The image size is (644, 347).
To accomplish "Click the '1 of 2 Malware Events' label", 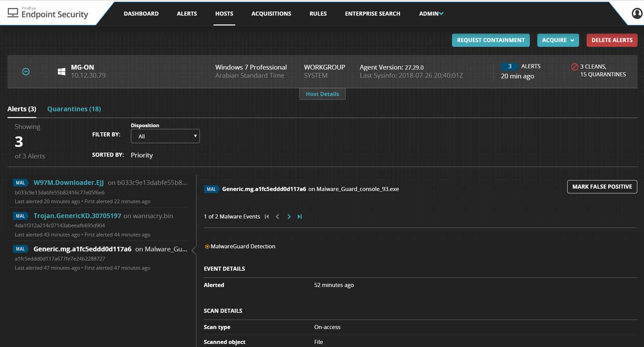I will tap(232, 217).
